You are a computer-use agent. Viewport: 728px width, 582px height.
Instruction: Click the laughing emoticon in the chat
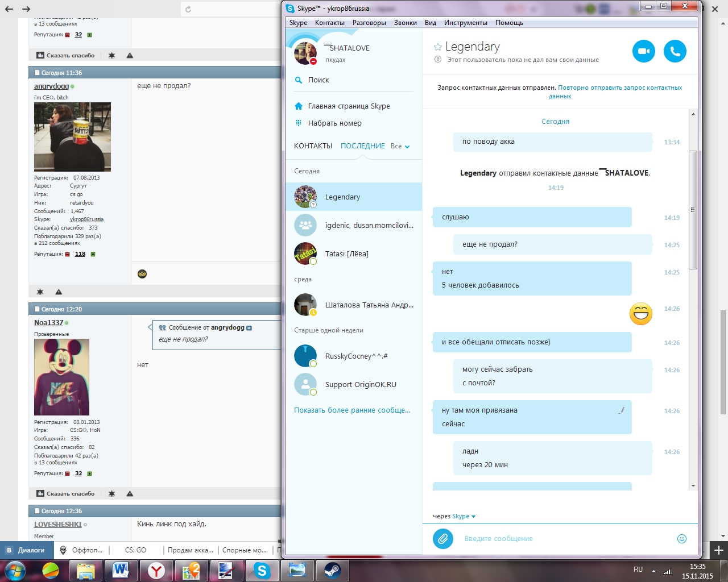coord(641,314)
